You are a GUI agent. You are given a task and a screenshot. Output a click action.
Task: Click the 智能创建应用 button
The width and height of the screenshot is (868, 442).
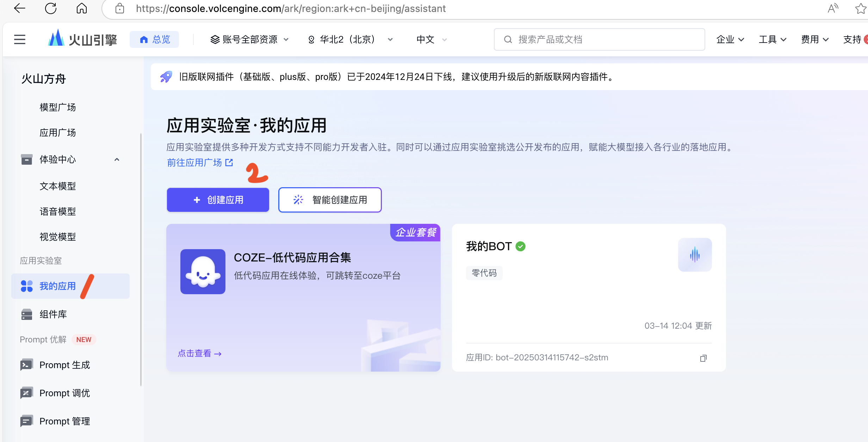pyautogui.click(x=330, y=200)
